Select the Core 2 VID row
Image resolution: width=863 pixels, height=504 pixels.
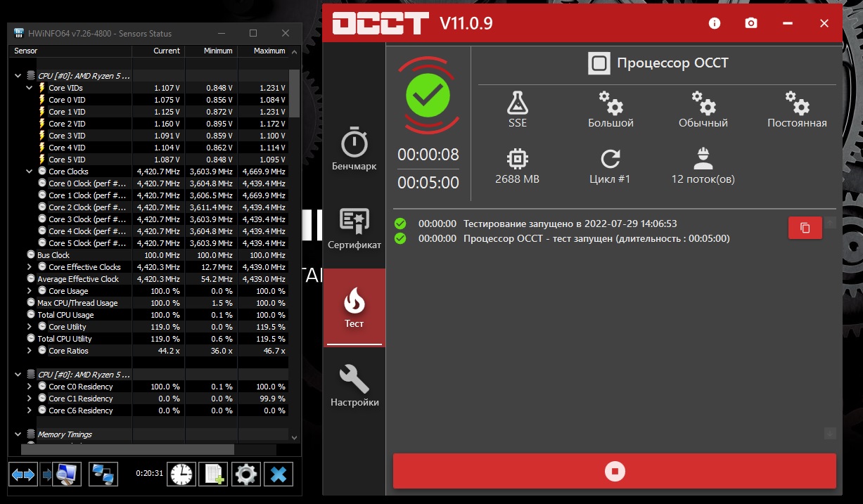149,124
